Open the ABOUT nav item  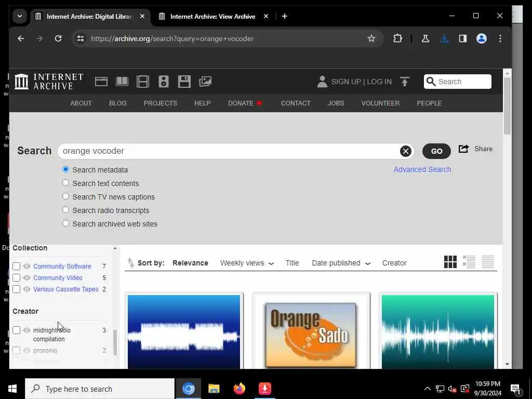click(x=81, y=103)
